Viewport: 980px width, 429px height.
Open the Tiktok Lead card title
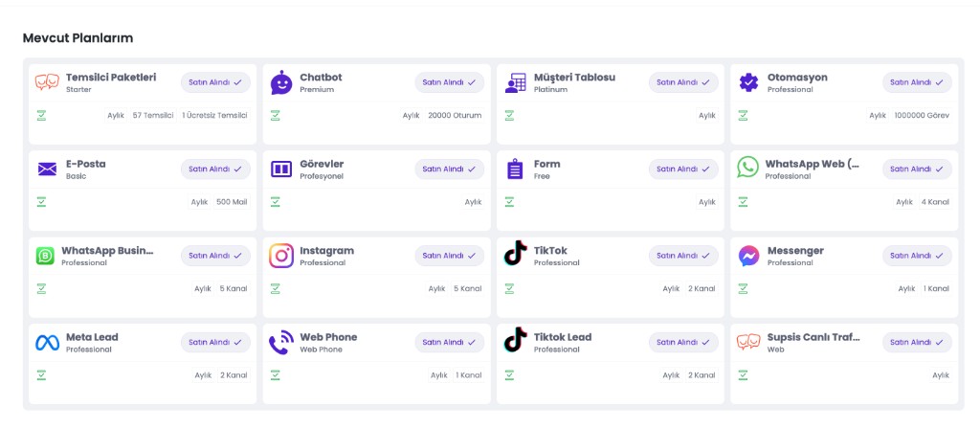(563, 337)
